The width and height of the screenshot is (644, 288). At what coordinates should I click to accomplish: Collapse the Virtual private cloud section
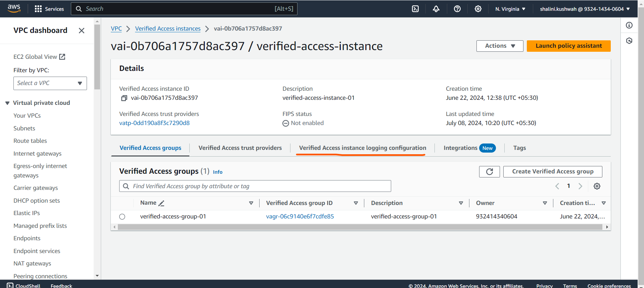[x=7, y=103]
